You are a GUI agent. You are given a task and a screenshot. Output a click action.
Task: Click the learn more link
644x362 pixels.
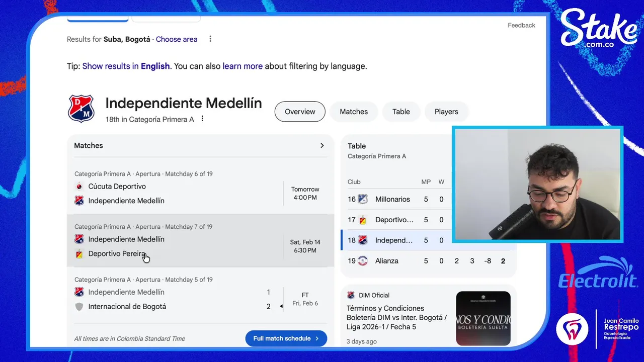point(243,66)
